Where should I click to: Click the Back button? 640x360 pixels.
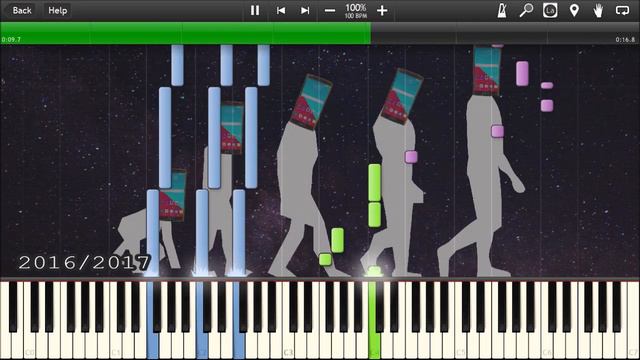[22, 10]
